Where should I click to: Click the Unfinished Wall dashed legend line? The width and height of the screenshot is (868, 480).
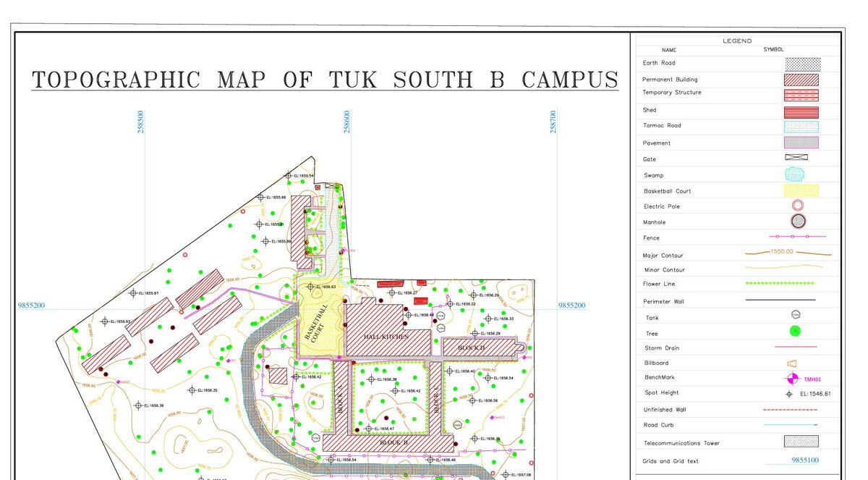pos(791,410)
